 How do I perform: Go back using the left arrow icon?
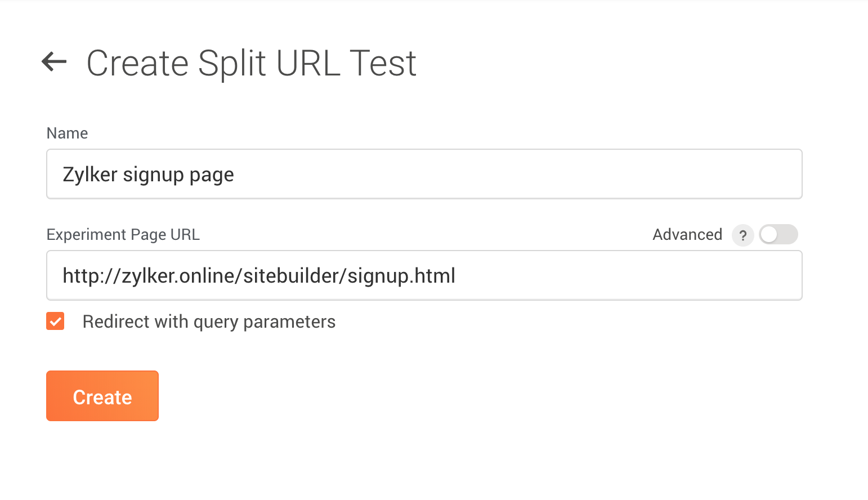[x=54, y=61]
